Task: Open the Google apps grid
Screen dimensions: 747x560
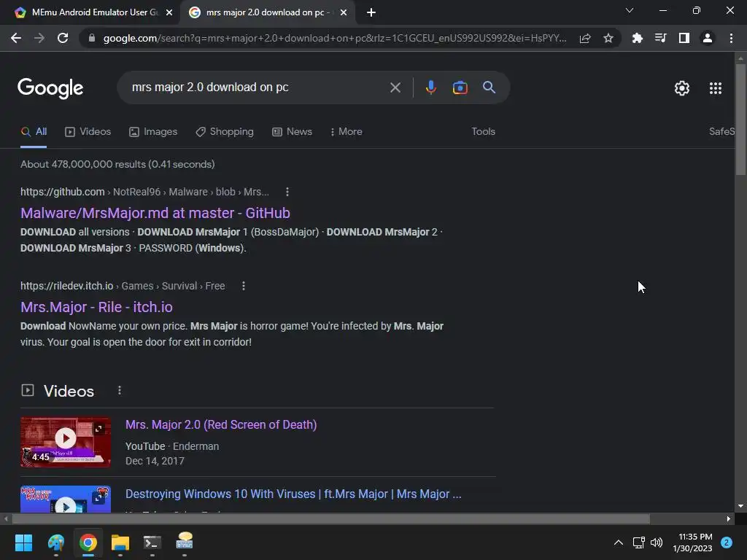Action: [x=716, y=88]
